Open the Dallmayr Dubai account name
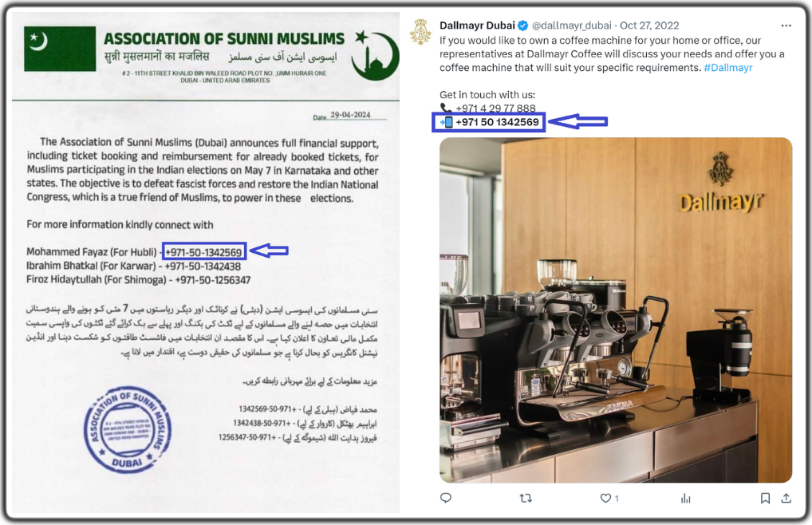 [477, 26]
